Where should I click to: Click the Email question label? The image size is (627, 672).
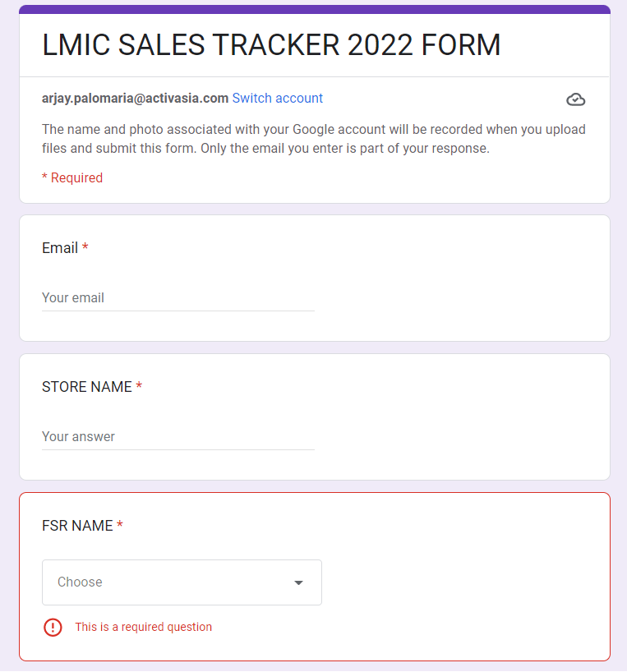tap(60, 248)
